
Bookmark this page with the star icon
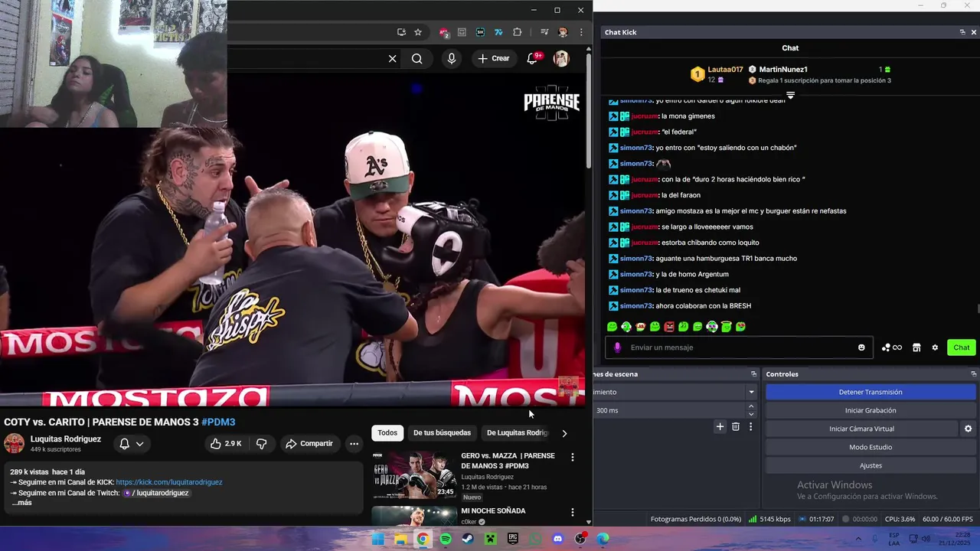(x=418, y=32)
